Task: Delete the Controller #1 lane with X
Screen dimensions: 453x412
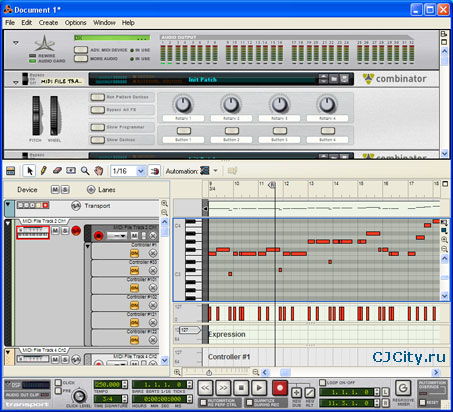Action: tap(153, 253)
